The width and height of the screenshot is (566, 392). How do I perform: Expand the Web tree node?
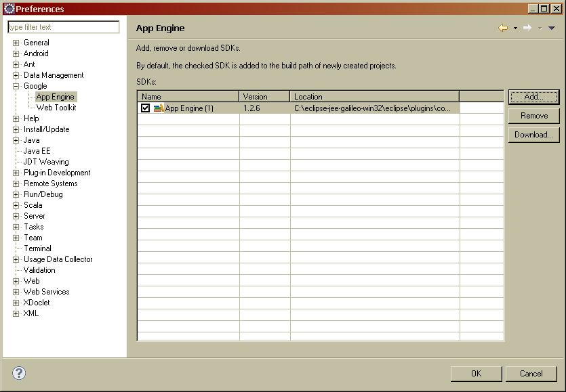pos(16,281)
